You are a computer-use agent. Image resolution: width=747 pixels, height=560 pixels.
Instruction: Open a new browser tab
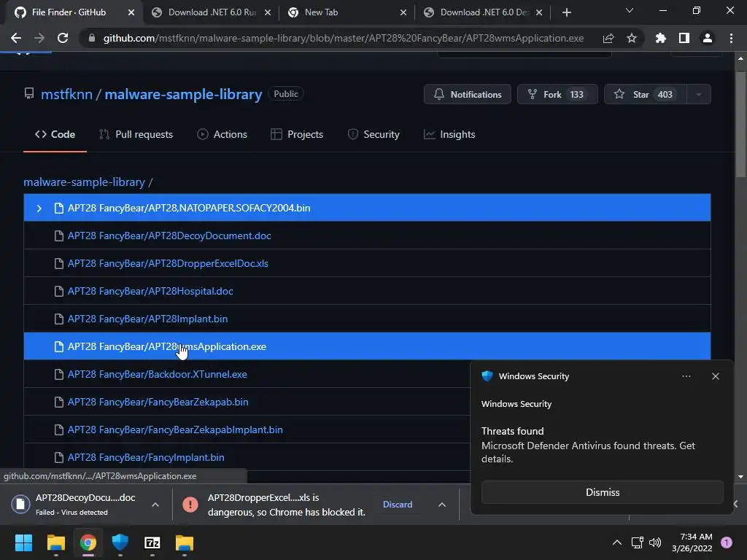coord(566,12)
